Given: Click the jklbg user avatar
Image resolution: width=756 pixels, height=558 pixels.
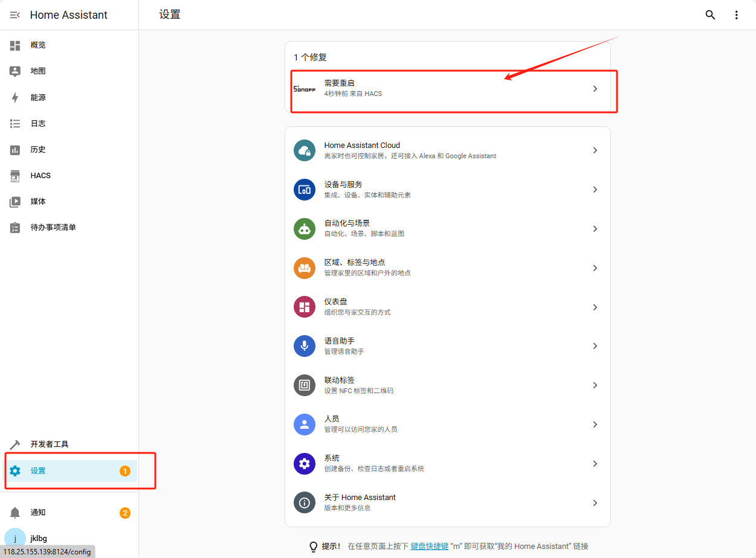Looking at the screenshot, I should [x=15, y=539].
